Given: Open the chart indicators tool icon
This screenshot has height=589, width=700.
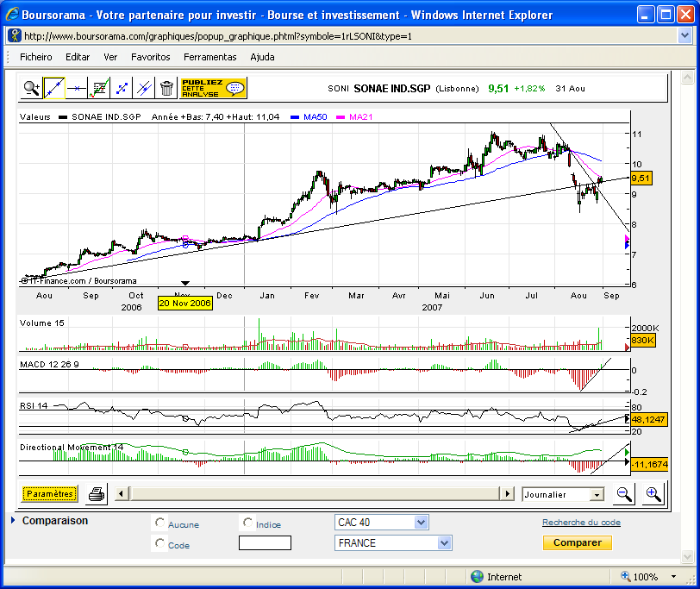Looking at the screenshot, I should coord(99,87).
